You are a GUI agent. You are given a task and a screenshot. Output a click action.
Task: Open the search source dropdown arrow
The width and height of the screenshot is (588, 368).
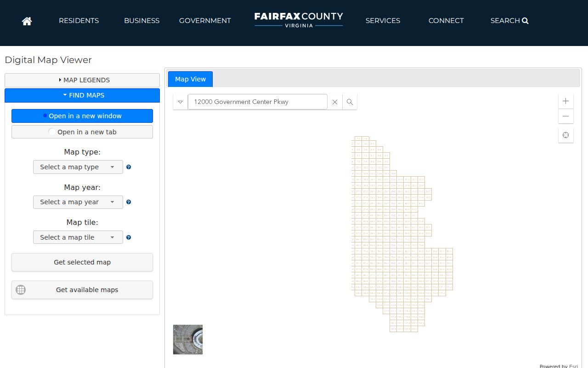pos(181,102)
